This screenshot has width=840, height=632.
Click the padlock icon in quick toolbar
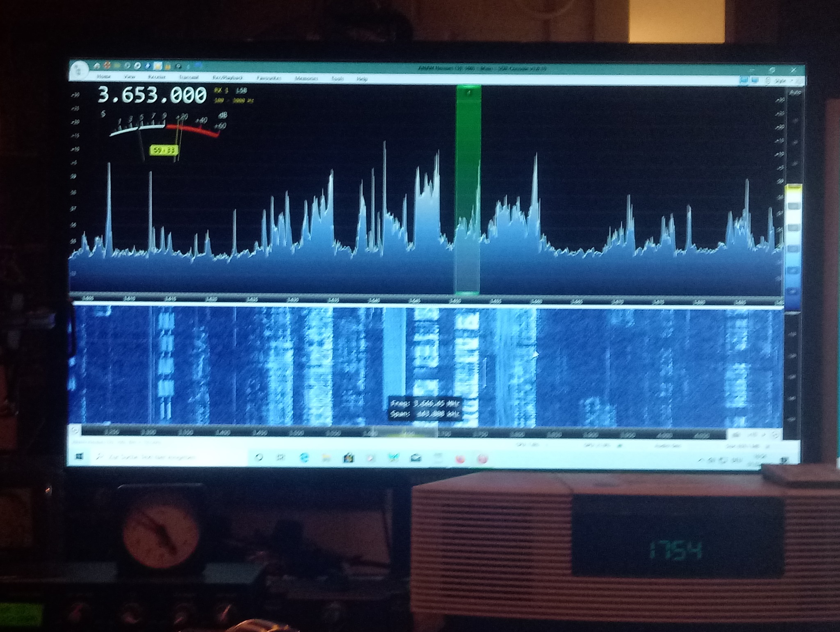[168, 66]
